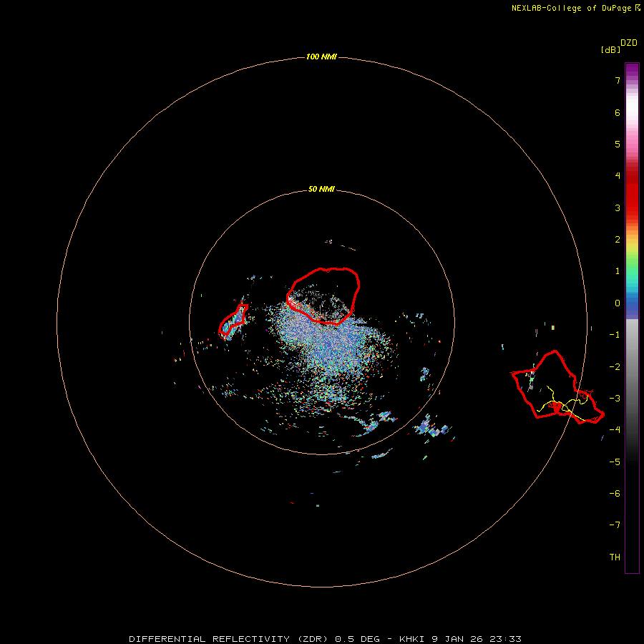Image resolution: width=644 pixels, height=644 pixels.
Task: Click the 0 tick label on the scale
Action: 618,303
